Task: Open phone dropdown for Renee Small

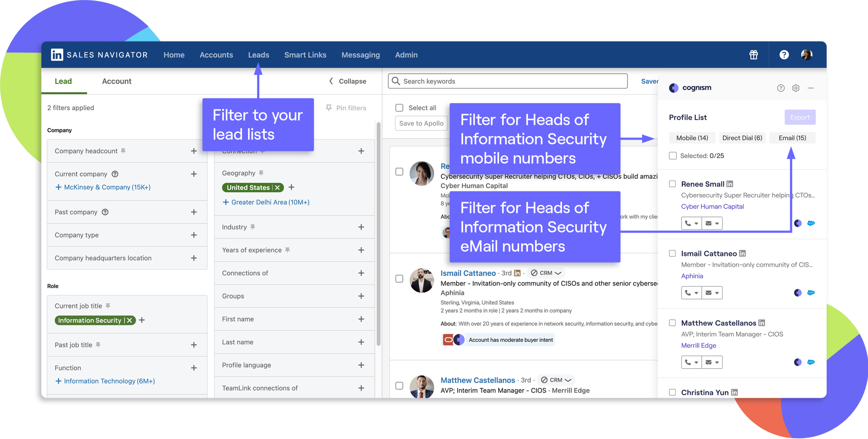Action: (691, 223)
